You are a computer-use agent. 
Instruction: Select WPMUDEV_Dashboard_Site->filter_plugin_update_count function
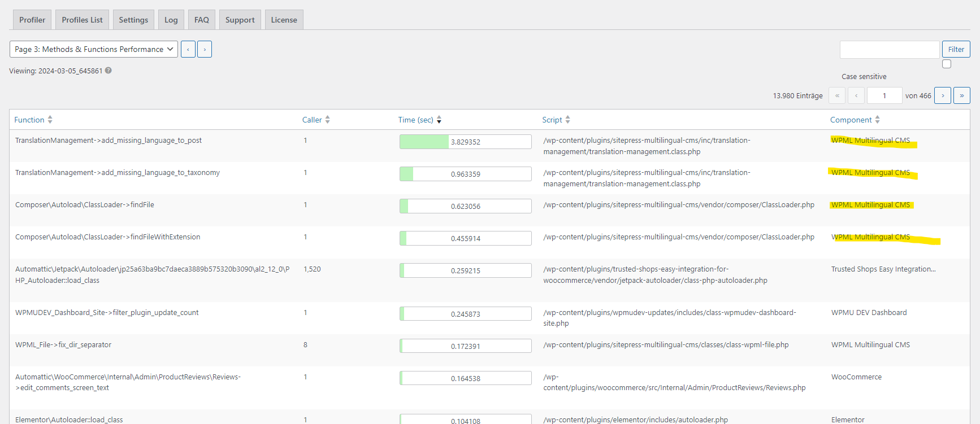pyautogui.click(x=107, y=312)
